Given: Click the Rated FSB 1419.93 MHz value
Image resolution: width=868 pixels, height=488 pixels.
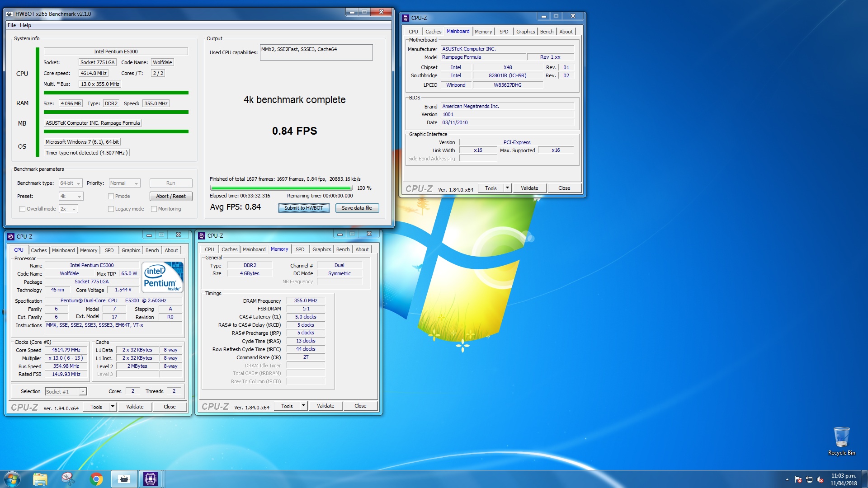Looking at the screenshot, I should coord(66,374).
